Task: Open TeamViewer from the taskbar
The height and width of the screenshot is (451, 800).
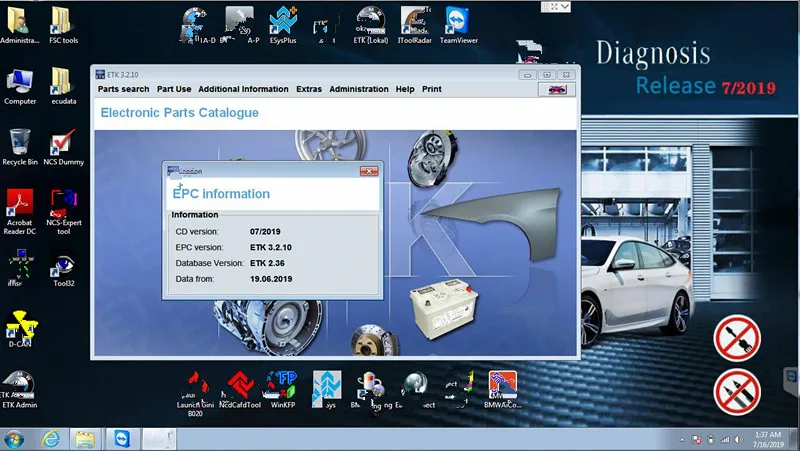Action: click(122, 439)
